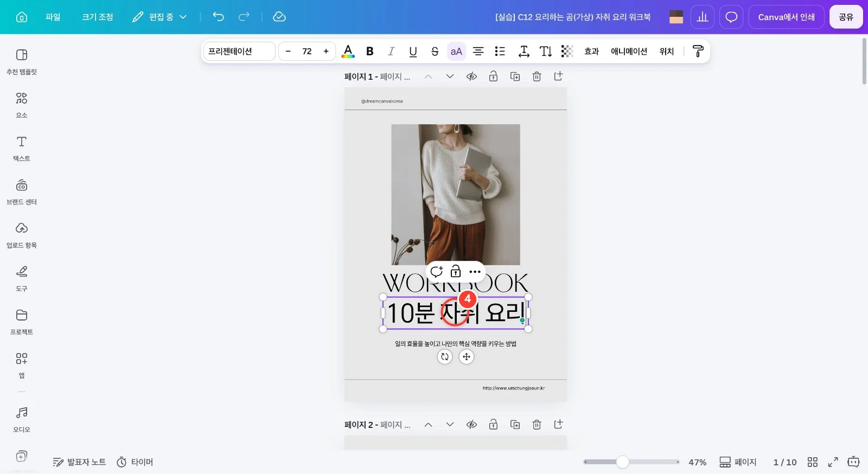This screenshot has width=868, height=474.
Task: Open the font selector 프리젠테이션
Action: pyautogui.click(x=239, y=51)
